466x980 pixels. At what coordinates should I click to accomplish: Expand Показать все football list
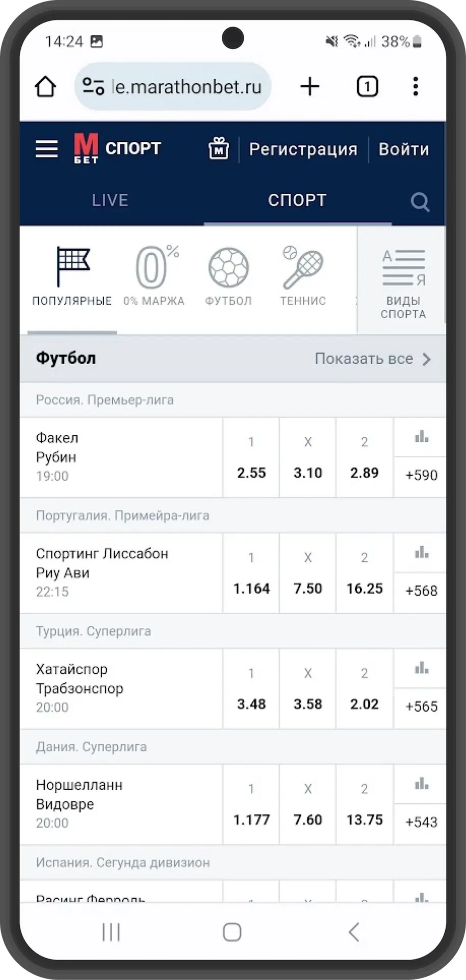(x=373, y=359)
